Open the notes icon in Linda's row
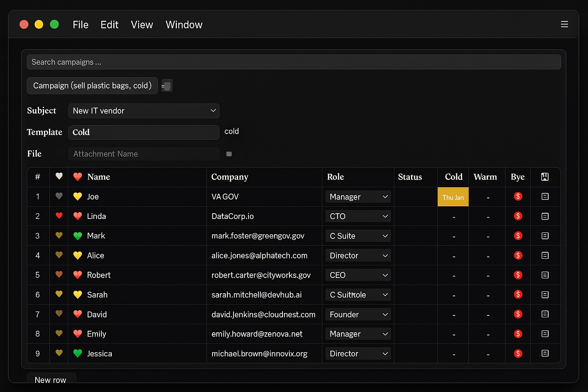Image resolution: width=588 pixels, height=392 pixels. 545,216
